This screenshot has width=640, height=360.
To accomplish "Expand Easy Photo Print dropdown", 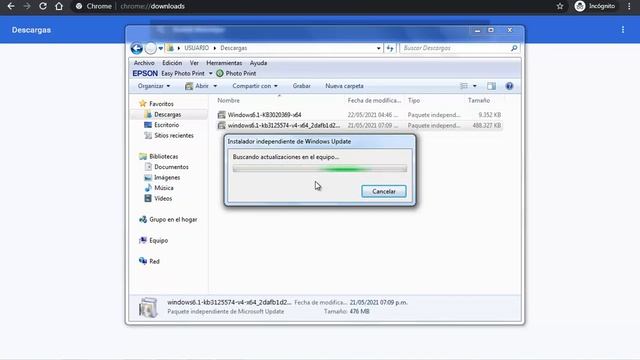I will point(211,73).
